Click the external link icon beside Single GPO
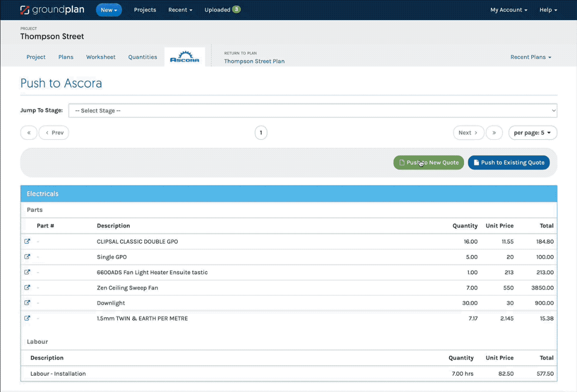The image size is (577, 392). click(27, 257)
